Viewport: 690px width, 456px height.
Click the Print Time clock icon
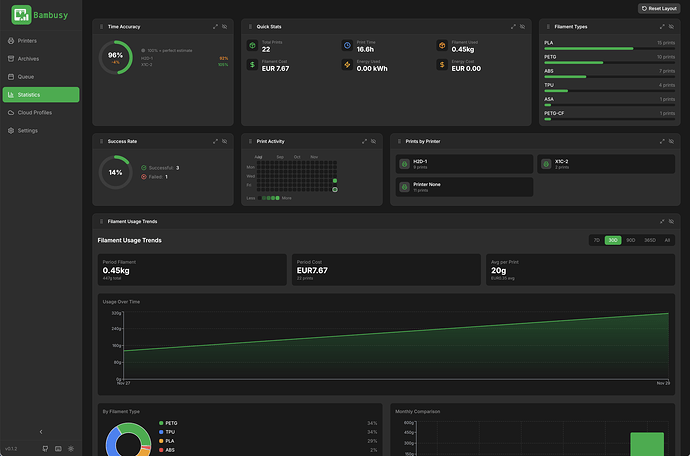pyautogui.click(x=347, y=45)
